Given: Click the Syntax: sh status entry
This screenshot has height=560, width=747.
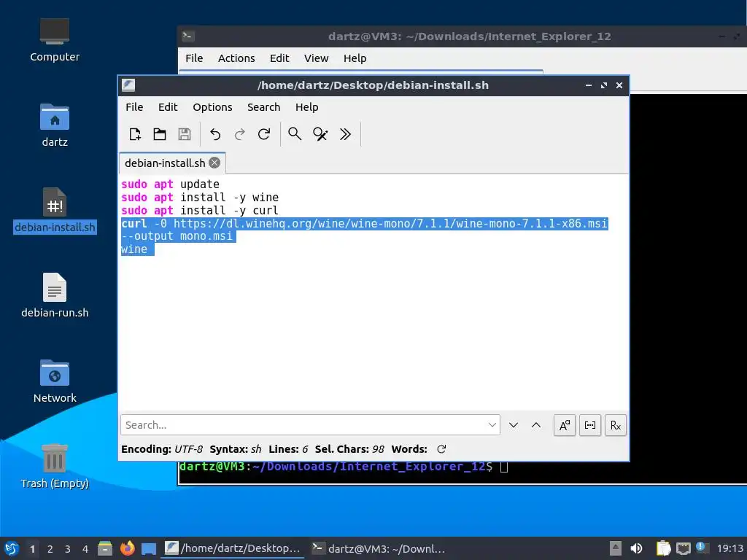Looking at the screenshot, I should pos(236,449).
